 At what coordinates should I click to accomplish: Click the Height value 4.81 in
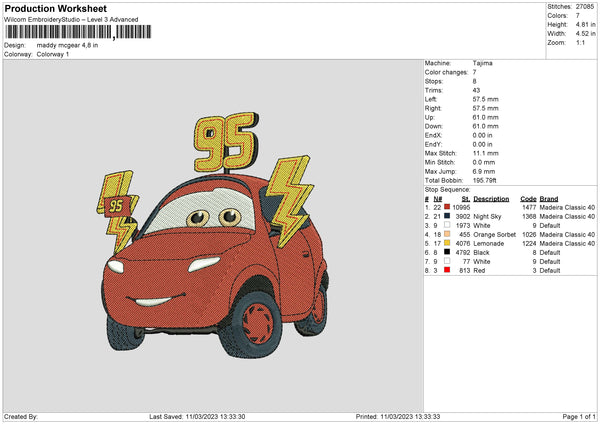585,24
